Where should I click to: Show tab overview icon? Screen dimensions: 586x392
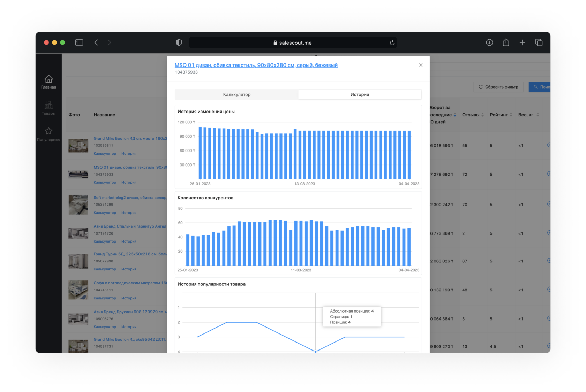coord(539,43)
